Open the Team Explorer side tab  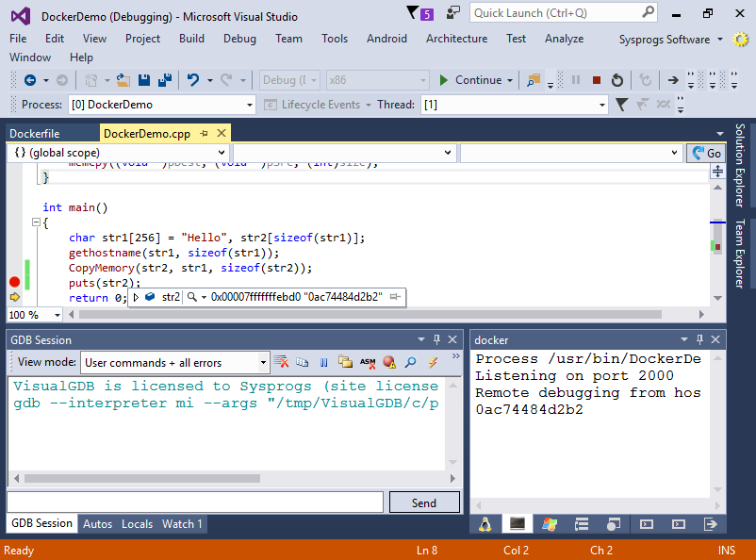click(740, 254)
